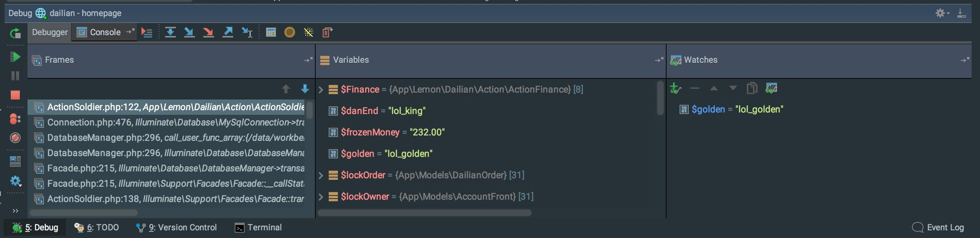Viewport: 980px width, 238px height.
Task: Expand the $lockOrder variable
Action: click(321, 176)
